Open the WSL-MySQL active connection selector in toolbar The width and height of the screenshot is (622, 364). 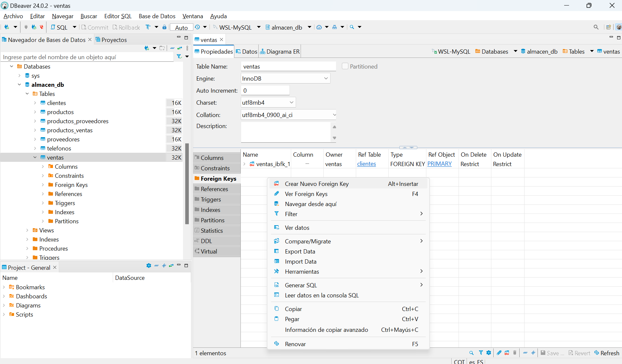tap(237, 27)
